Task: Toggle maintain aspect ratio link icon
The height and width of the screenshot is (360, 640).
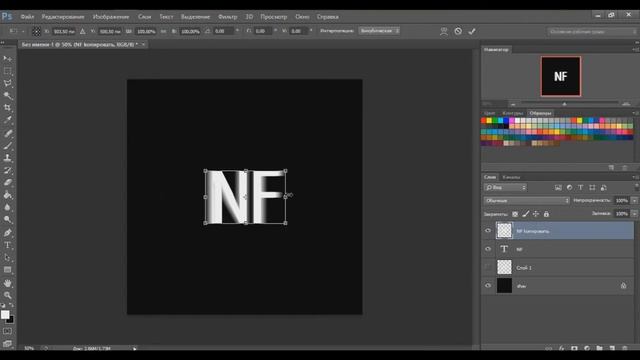Action: coord(163,31)
